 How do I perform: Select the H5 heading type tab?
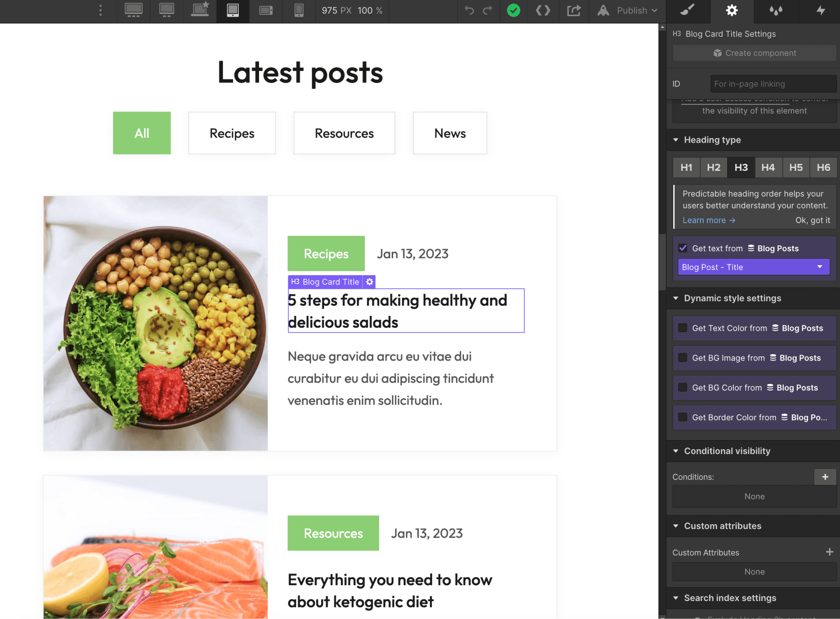click(796, 167)
